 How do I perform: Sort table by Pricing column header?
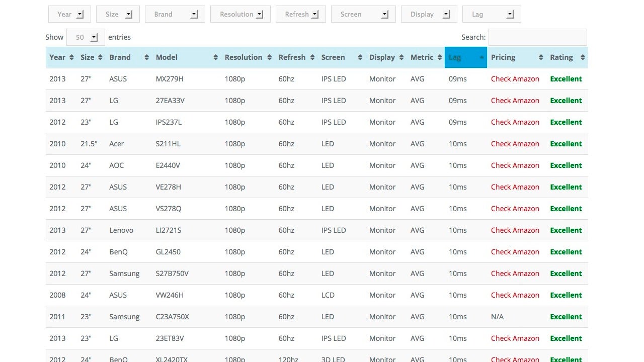point(517,57)
